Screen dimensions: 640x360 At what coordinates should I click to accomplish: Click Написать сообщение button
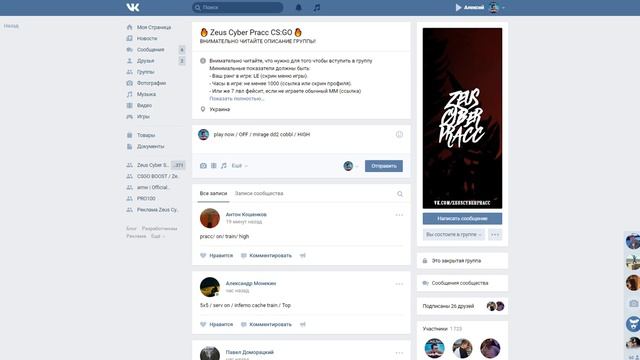tap(462, 218)
